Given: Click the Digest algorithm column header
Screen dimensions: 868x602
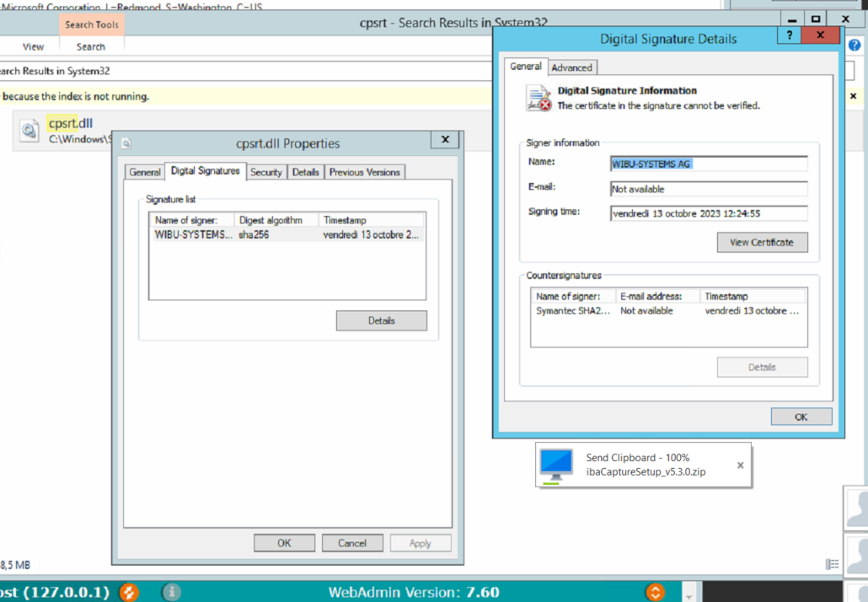Looking at the screenshot, I should click(276, 220).
